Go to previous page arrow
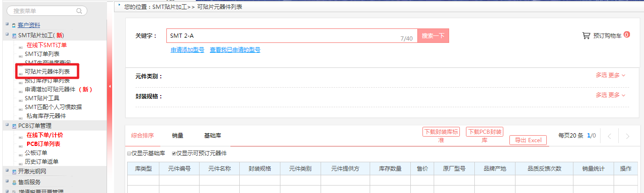Viewport: 644px width, 193px height. tap(609, 136)
